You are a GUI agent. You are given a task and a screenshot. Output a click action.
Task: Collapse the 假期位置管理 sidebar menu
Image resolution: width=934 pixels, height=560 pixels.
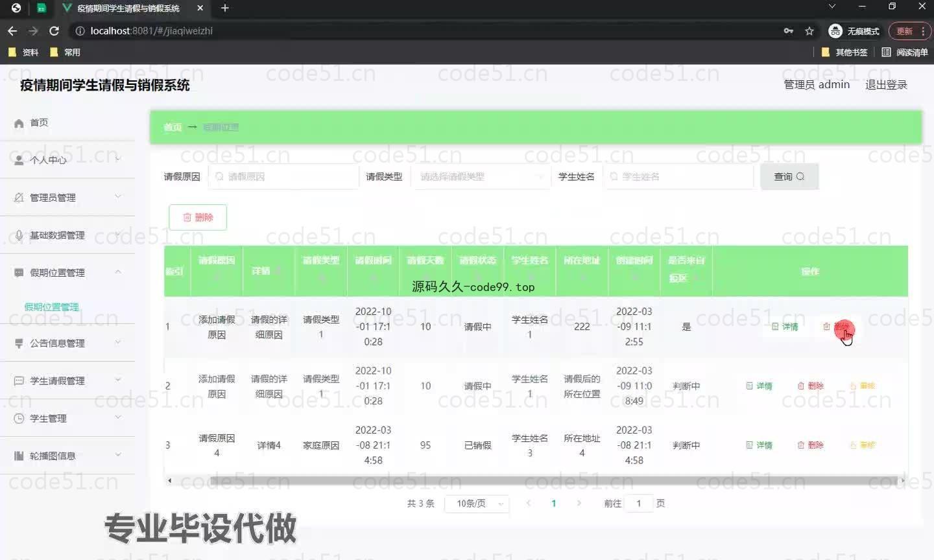click(67, 273)
